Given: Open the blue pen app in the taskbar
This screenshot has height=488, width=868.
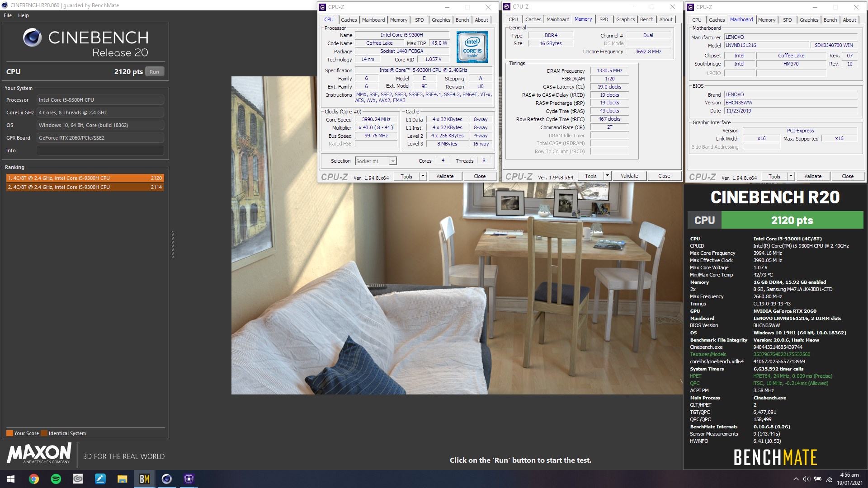Looking at the screenshot, I should tap(100, 479).
